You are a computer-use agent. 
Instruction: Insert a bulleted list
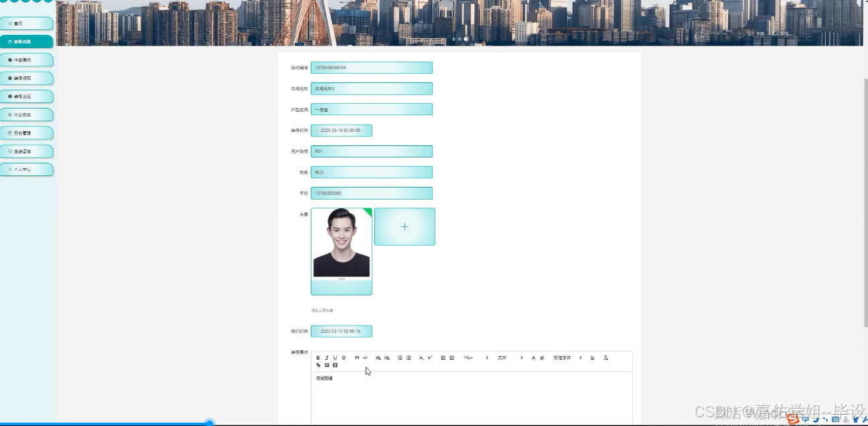click(x=409, y=358)
